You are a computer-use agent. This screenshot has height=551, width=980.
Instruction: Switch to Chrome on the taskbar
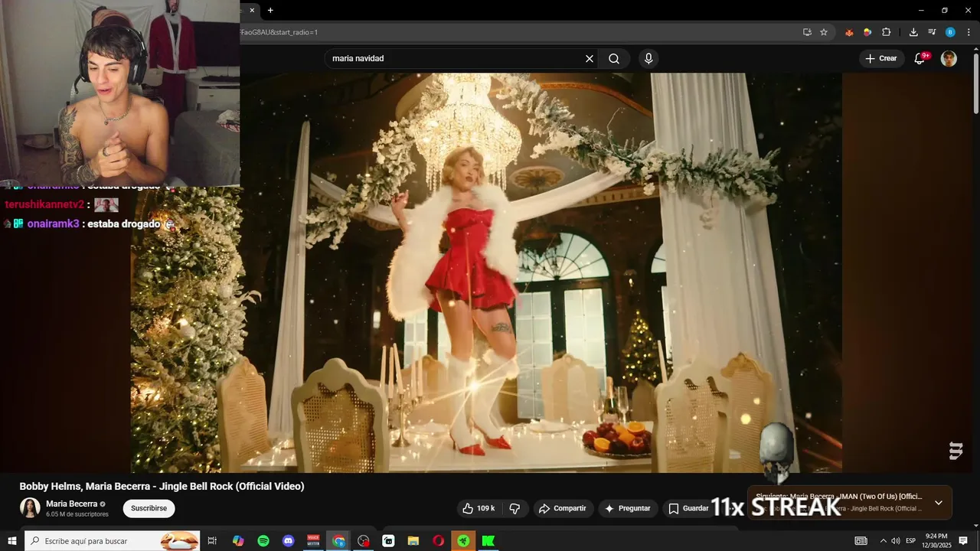[x=338, y=541]
